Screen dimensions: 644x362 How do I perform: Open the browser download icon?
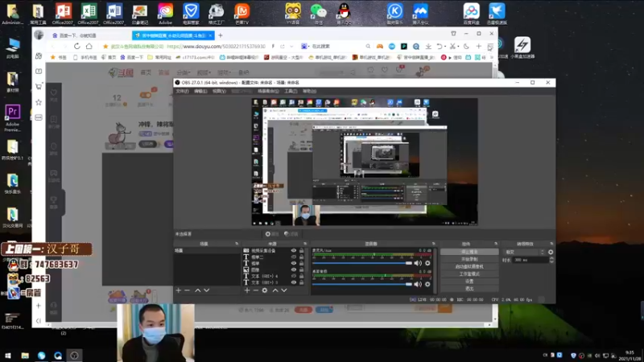(428, 47)
